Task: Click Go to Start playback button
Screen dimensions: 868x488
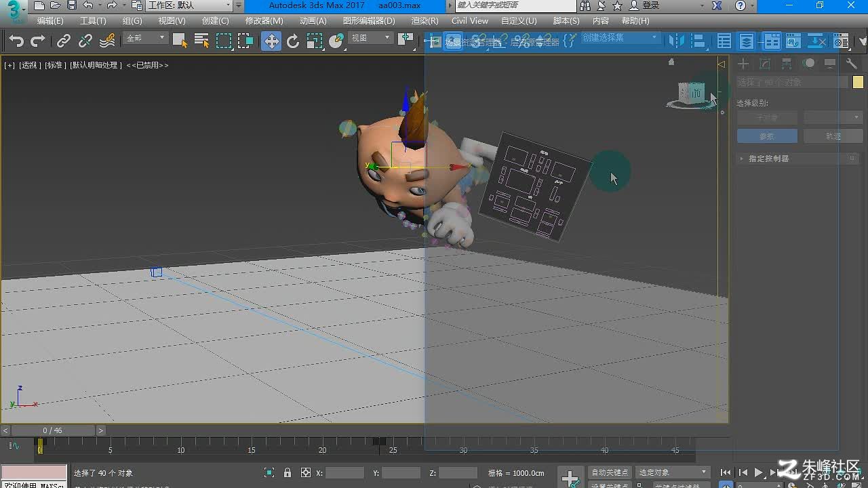Action: (x=726, y=472)
